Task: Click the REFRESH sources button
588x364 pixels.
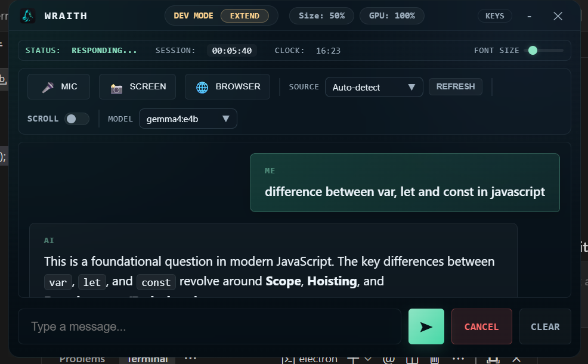Action: tap(455, 86)
